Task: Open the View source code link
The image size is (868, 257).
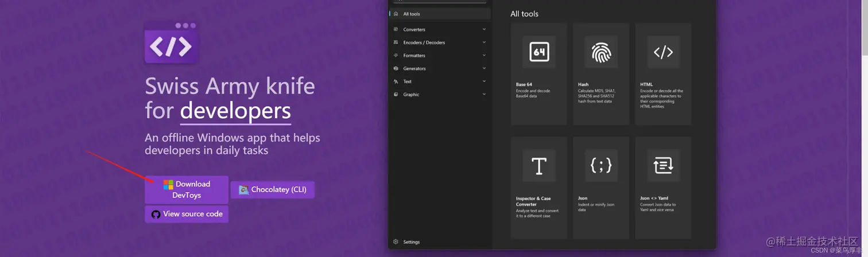Action: (x=187, y=214)
